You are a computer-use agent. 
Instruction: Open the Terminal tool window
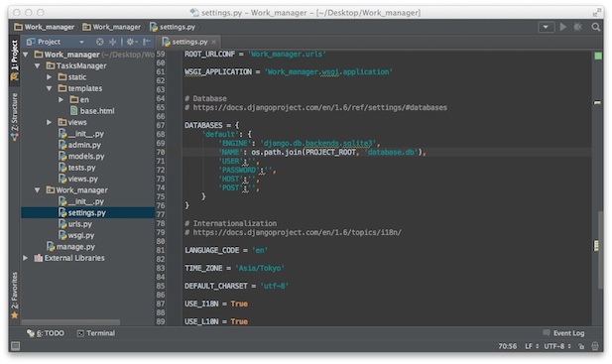click(x=96, y=333)
